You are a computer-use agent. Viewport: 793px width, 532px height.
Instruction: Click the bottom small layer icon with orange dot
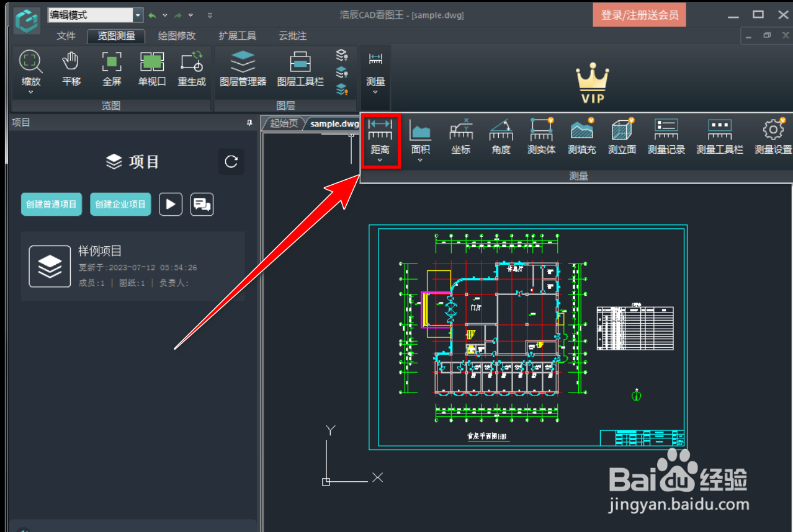[342, 89]
